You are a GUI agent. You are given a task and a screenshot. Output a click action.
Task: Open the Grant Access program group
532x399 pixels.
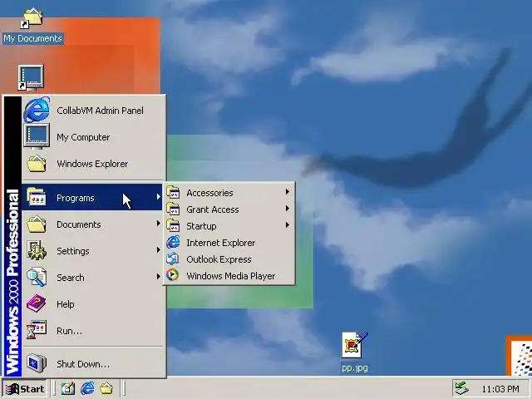click(229, 209)
